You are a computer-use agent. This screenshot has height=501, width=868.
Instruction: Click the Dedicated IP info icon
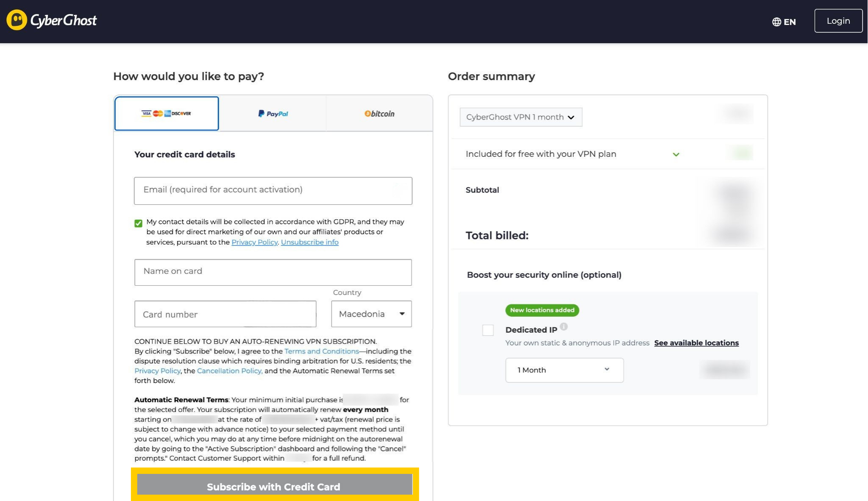point(563,326)
